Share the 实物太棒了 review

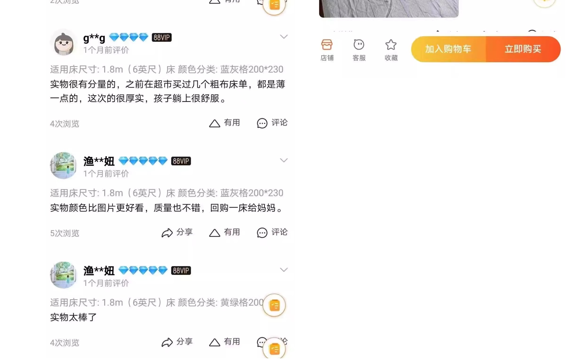(x=177, y=342)
